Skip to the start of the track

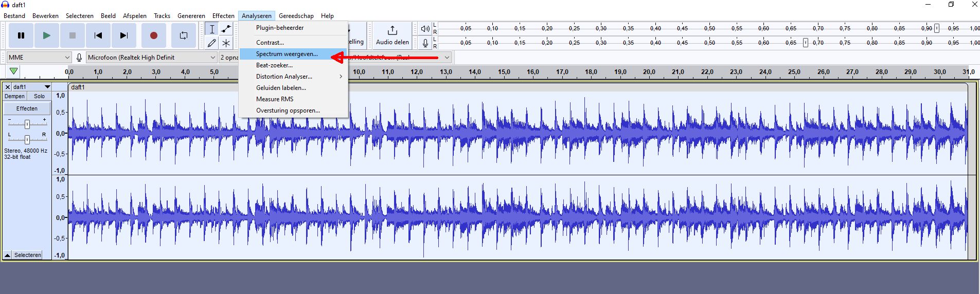pos(98,35)
